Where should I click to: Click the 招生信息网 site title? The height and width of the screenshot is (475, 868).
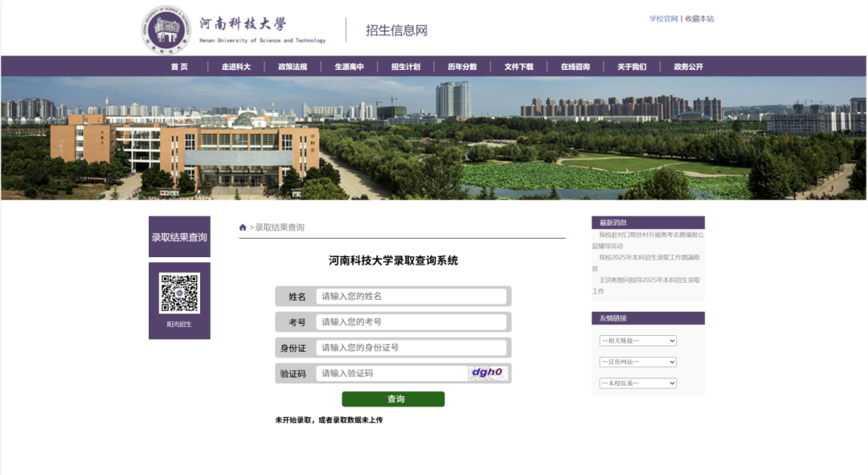pos(396,31)
